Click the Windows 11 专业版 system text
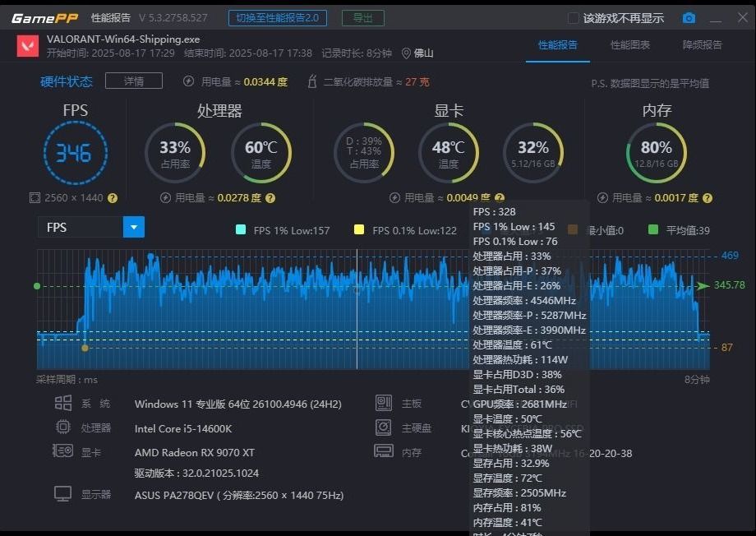This screenshot has height=536, width=756. tap(238, 404)
